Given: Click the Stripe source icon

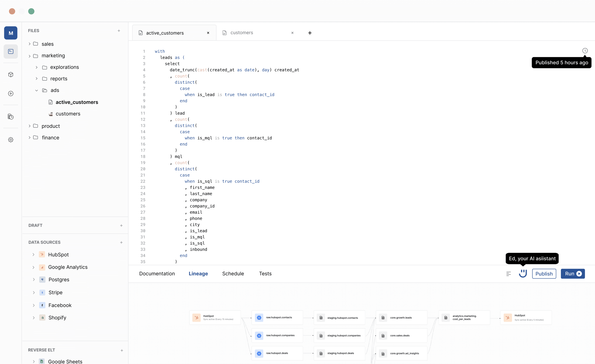Looking at the screenshot, I should (x=42, y=292).
